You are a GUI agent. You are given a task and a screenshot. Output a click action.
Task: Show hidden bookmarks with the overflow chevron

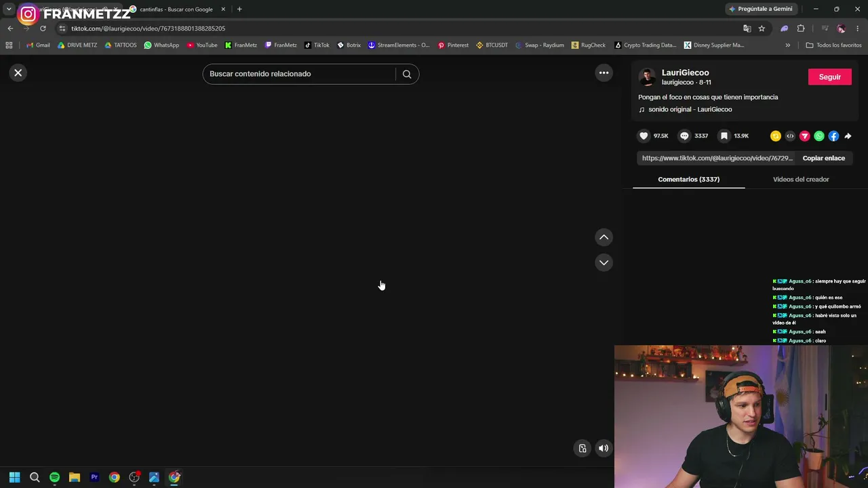787,45
